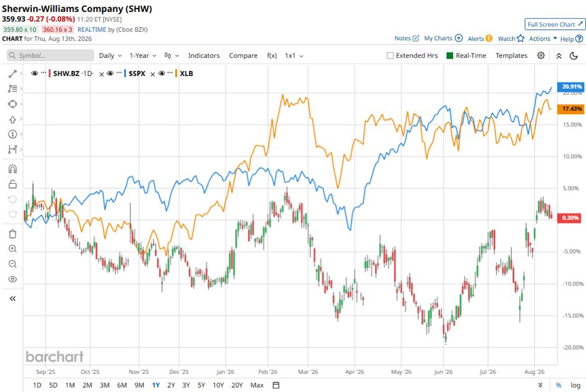Select the 5D range
The height and width of the screenshot is (392, 586).
(x=53, y=385)
